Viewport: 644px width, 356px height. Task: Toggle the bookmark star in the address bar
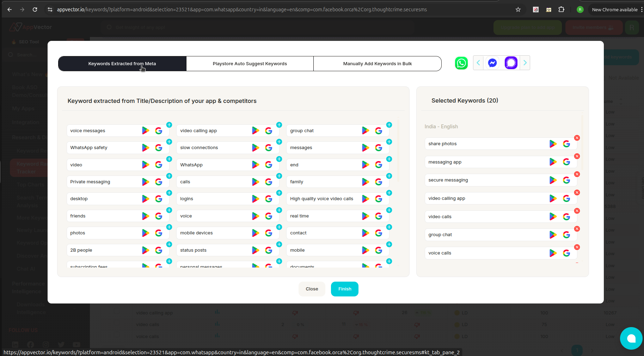[519, 10]
